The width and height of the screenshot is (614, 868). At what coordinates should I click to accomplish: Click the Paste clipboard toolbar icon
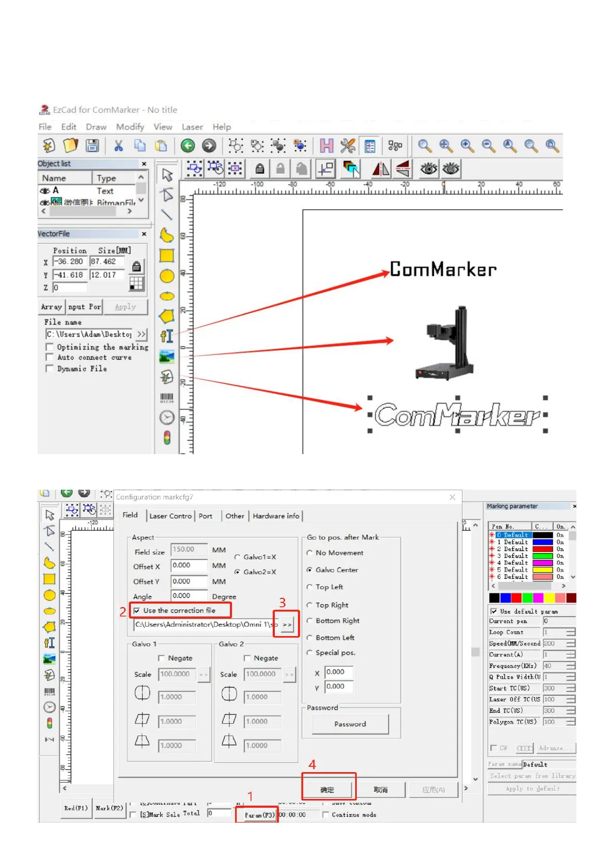161,146
